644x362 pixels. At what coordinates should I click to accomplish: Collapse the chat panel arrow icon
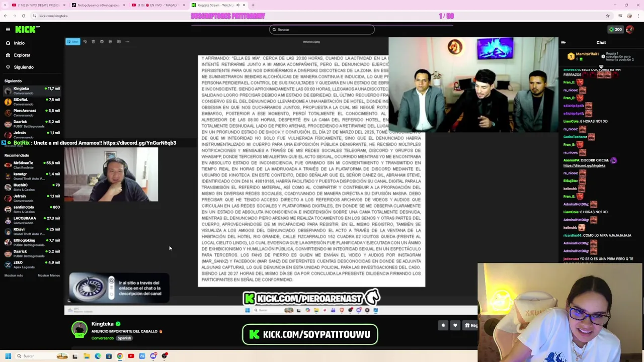[x=563, y=43]
